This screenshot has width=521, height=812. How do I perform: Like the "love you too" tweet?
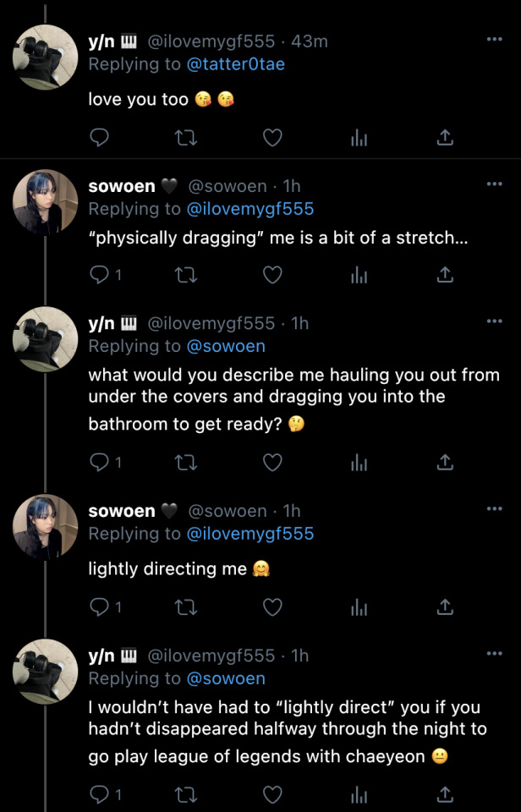[x=271, y=138]
